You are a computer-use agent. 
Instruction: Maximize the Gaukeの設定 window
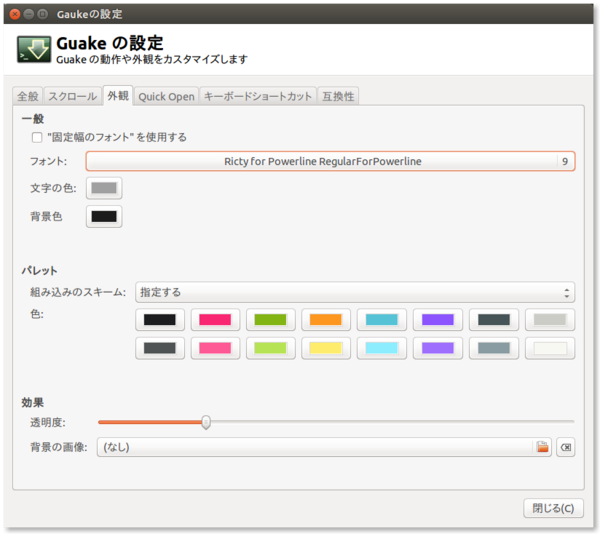(42, 14)
